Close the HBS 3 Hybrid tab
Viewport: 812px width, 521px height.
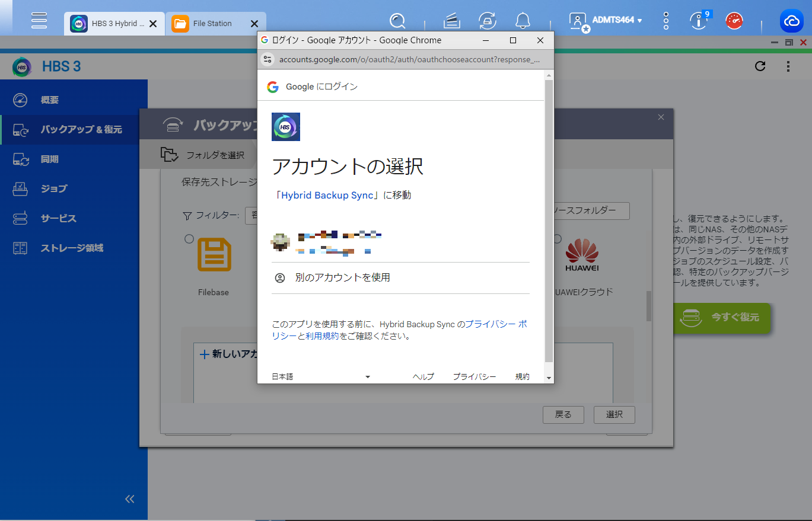tap(153, 24)
